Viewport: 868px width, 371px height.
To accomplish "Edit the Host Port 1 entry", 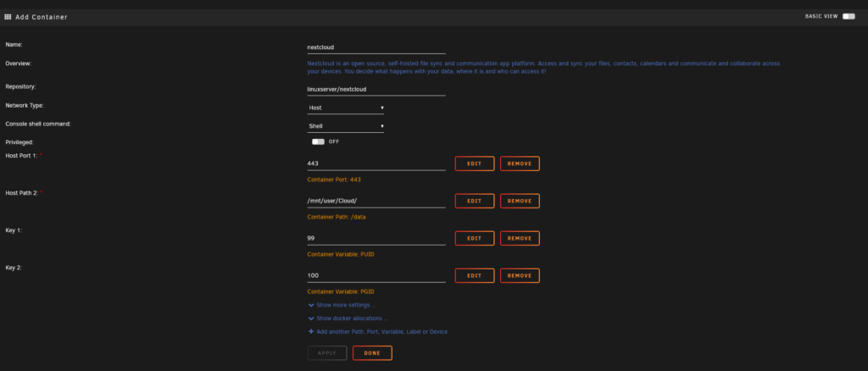I will click(475, 163).
